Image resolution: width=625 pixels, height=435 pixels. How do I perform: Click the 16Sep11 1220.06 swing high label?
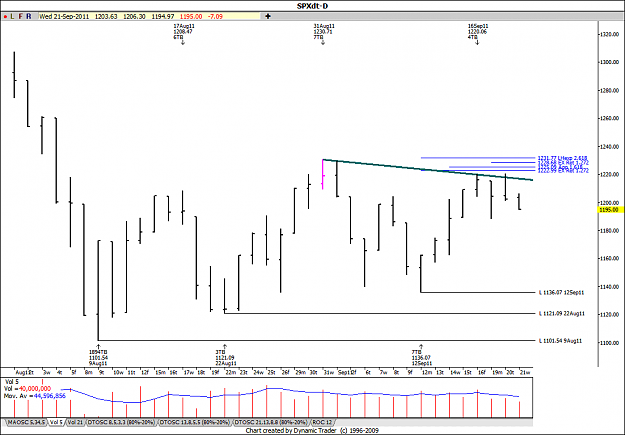[478, 31]
